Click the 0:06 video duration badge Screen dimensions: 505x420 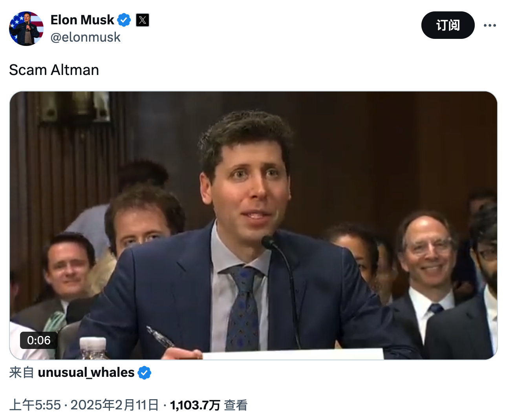(x=39, y=340)
